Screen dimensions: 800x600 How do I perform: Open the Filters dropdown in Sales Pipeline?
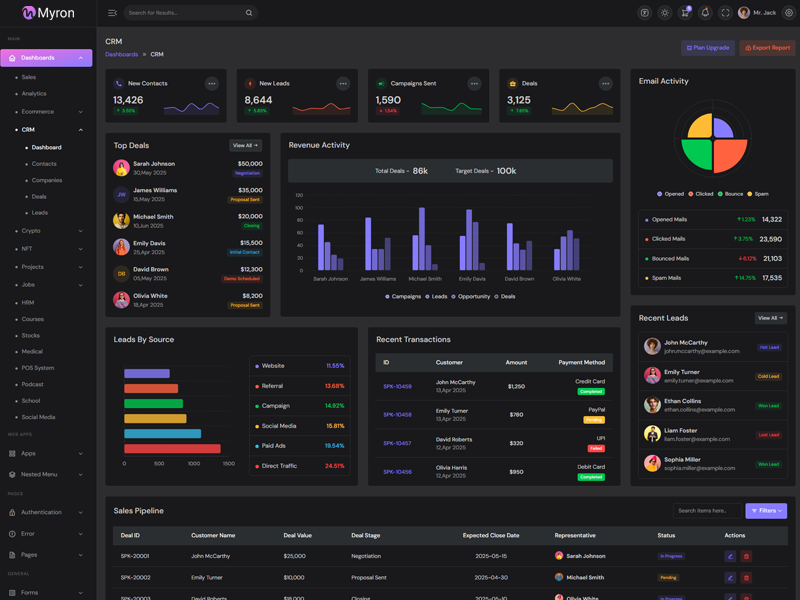click(x=766, y=511)
